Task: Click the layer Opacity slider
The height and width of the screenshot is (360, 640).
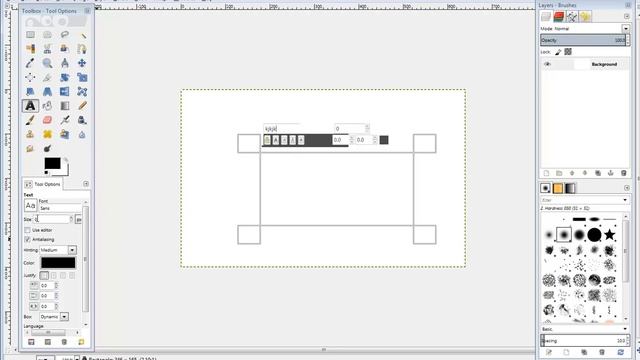Action: coord(583,40)
